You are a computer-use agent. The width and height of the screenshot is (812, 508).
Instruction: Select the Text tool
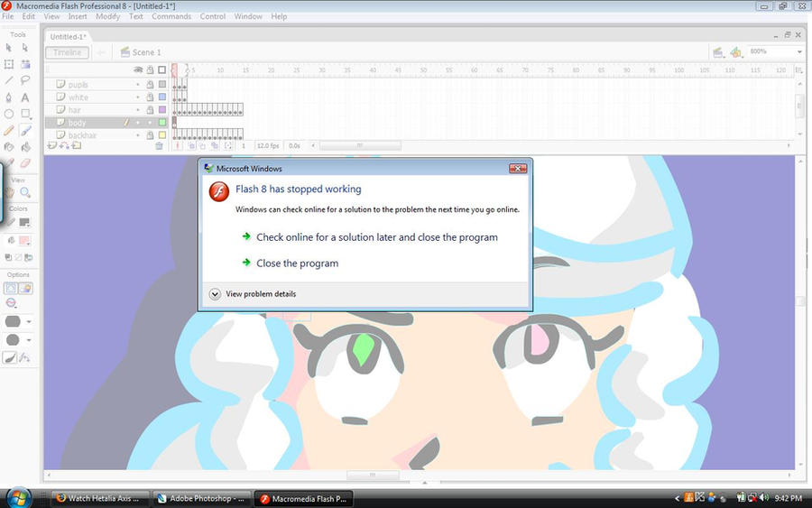tap(25, 97)
